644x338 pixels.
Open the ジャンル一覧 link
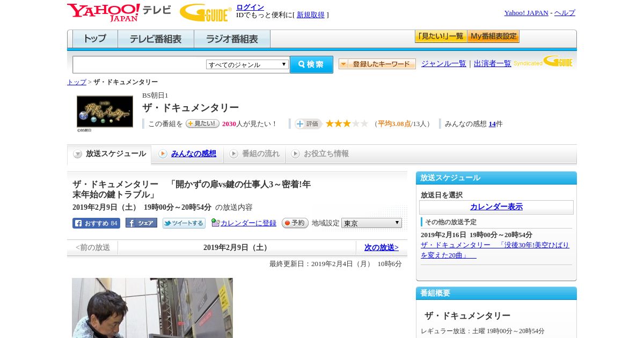coord(444,64)
